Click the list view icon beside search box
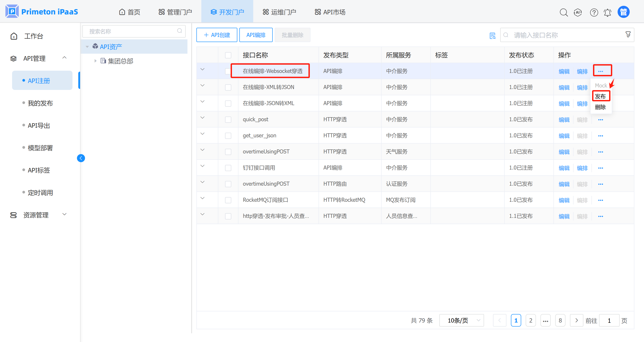 point(492,36)
